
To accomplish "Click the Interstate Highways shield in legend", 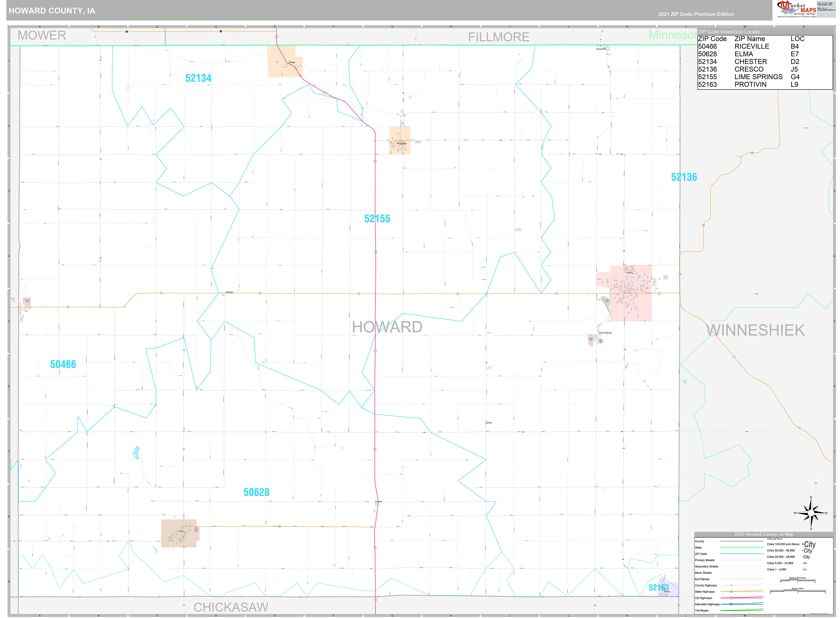I will click(731, 604).
